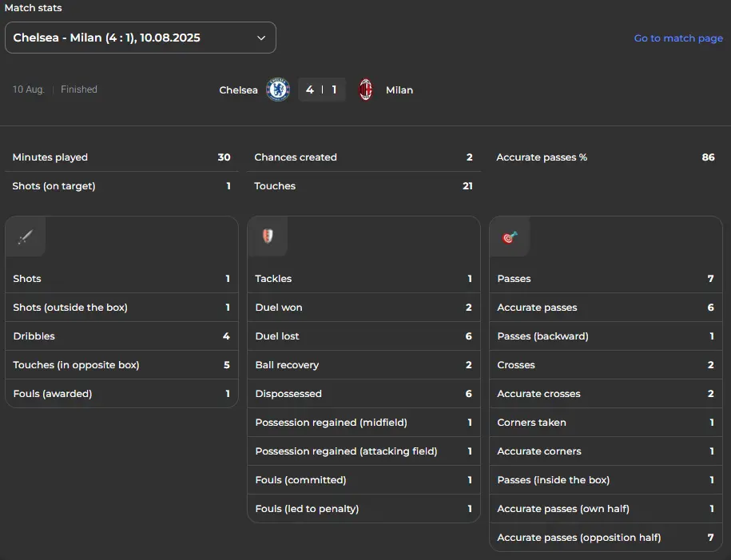Click the target passing stats icon

[510, 237]
